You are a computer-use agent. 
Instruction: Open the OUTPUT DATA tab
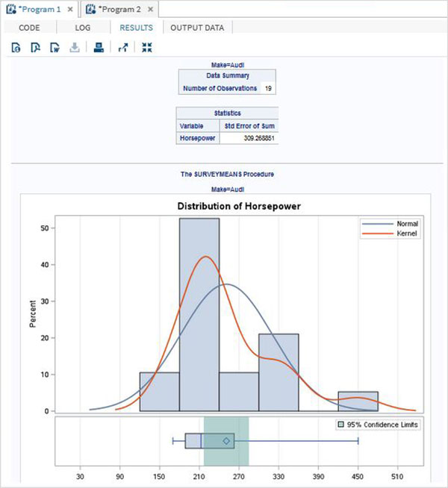(x=197, y=28)
